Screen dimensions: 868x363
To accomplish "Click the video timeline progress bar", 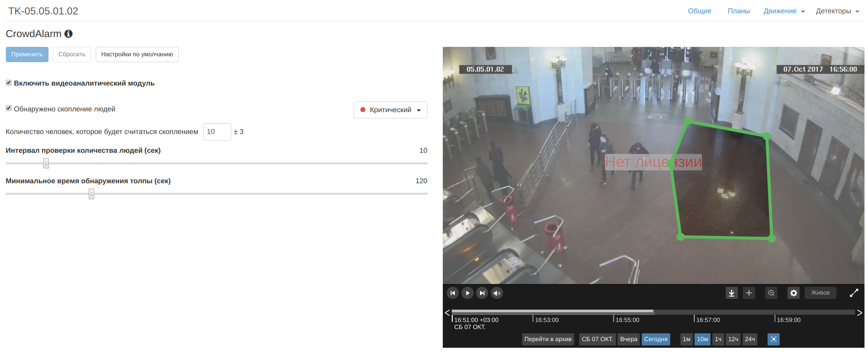I will [653, 312].
